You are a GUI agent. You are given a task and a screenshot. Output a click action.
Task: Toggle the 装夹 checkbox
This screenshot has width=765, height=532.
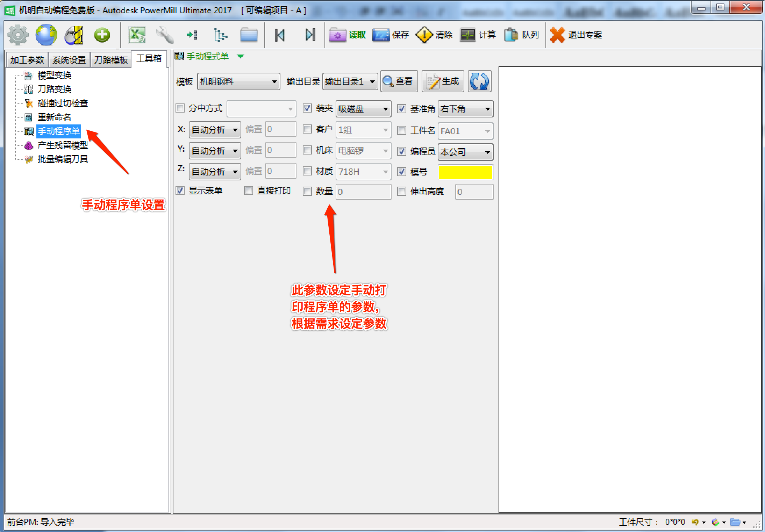coord(307,108)
